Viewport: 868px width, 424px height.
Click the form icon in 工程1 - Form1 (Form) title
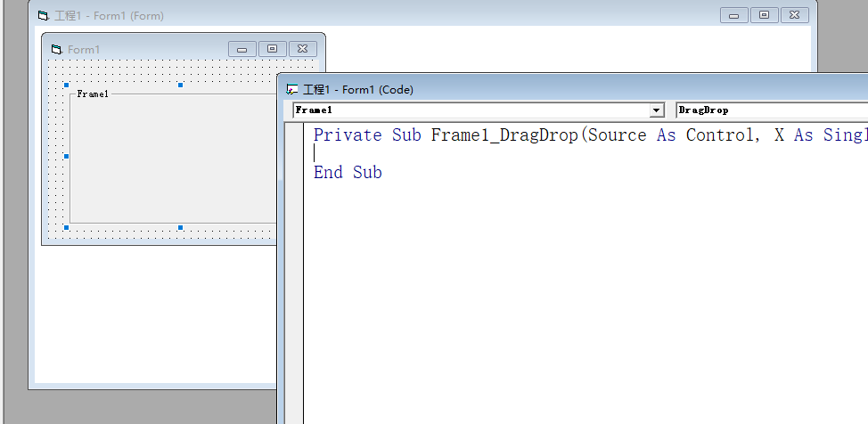(x=43, y=15)
